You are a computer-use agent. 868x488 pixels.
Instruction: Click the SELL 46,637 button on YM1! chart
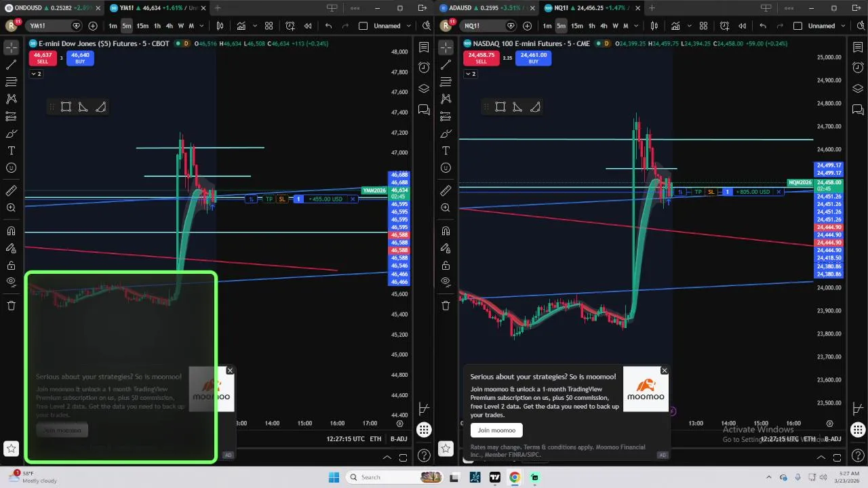click(x=42, y=58)
